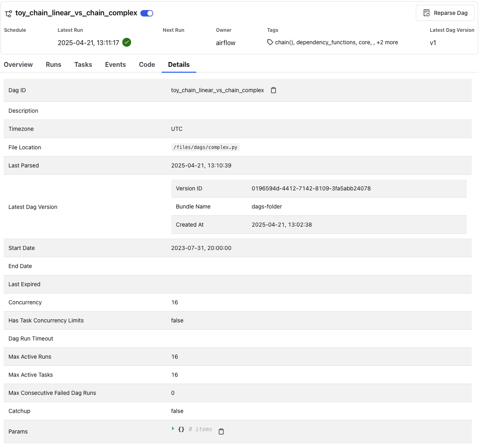Copy the Dag ID to clipboard
This screenshot has width=483, height=448.
(x=273, y=90)
